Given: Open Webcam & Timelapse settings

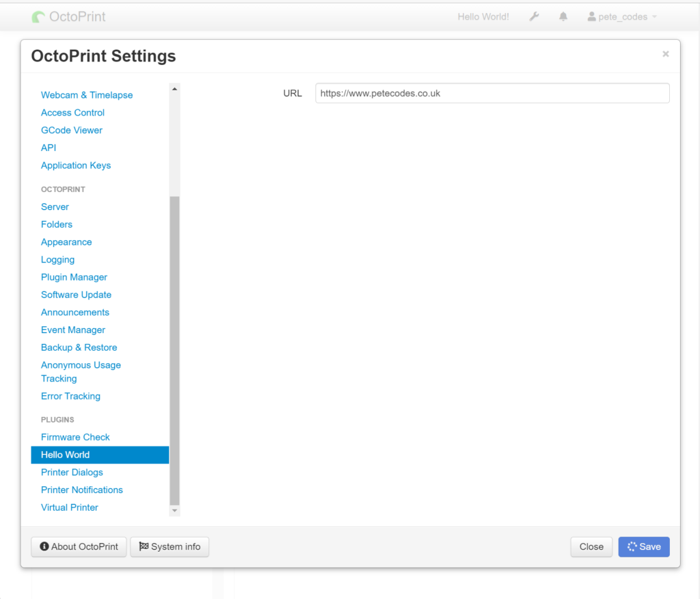Looking at the screenshot, I should click(x=87, y=95).
